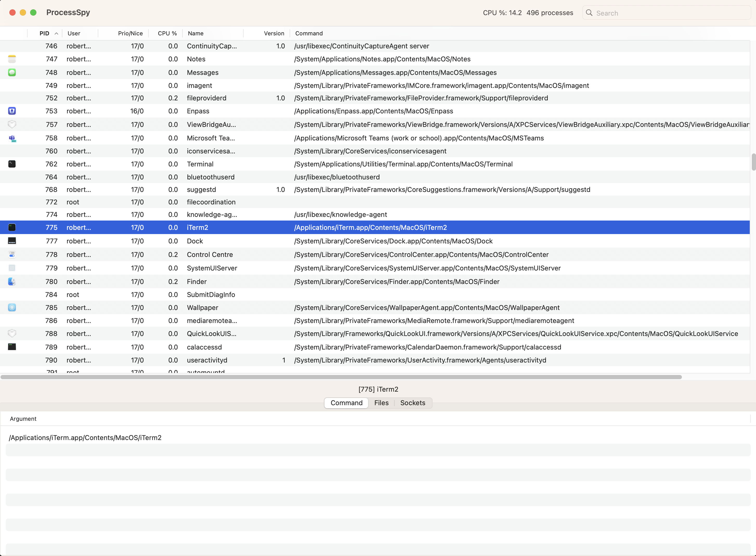Click the Notes name cell
The height and width of the screenshot is (556, 756).
click(x=196, y=59)
